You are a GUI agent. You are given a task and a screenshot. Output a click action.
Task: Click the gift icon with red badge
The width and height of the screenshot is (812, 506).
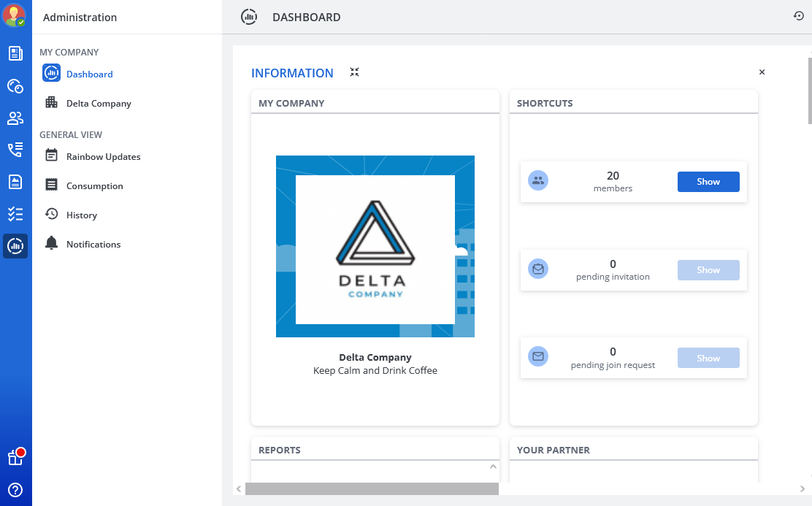click(15, 457)
